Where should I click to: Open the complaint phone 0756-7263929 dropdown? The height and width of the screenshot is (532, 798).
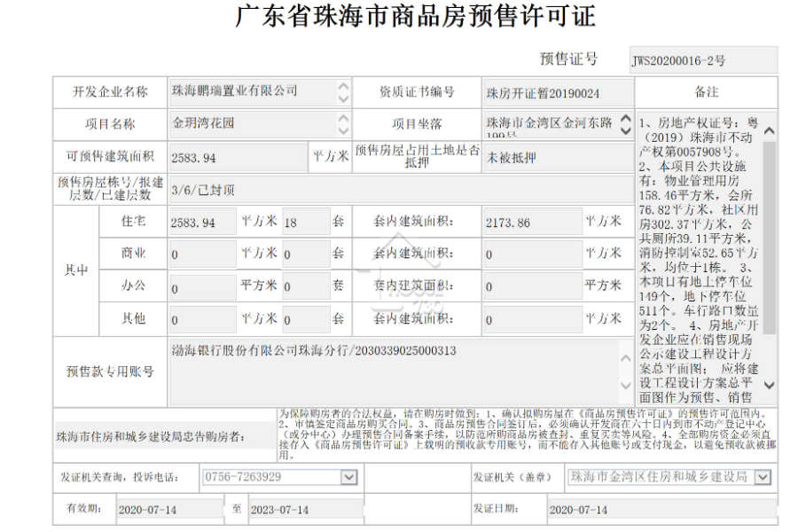348,477
